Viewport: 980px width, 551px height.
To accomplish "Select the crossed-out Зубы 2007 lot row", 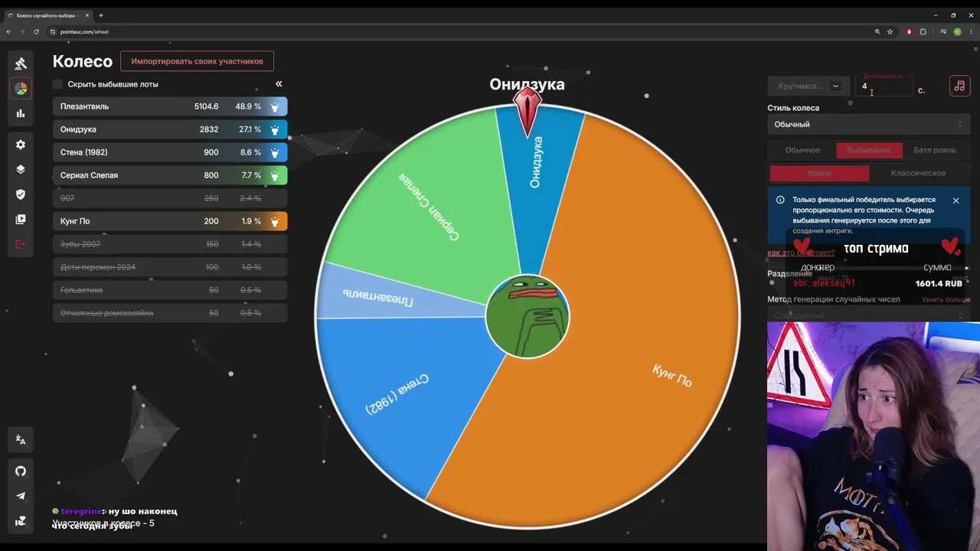I will (170, 244).
